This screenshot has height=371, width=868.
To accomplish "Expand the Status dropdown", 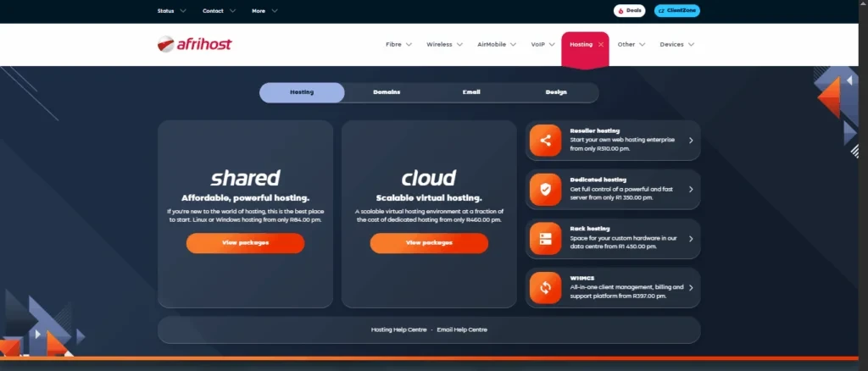I will click(171, 10).
